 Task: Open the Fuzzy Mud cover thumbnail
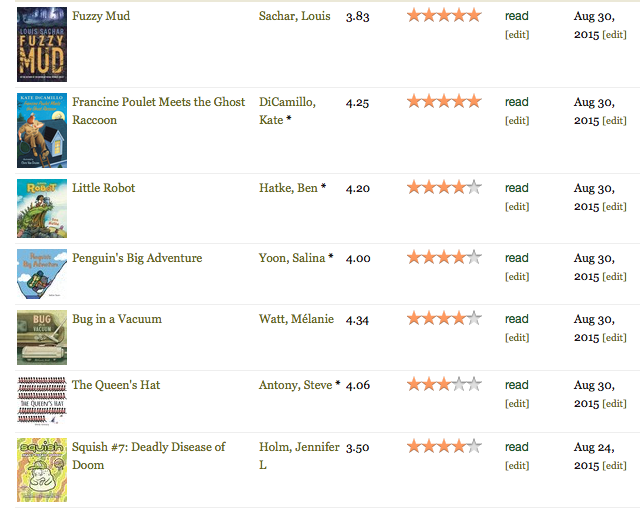click(x=42, y=44)
